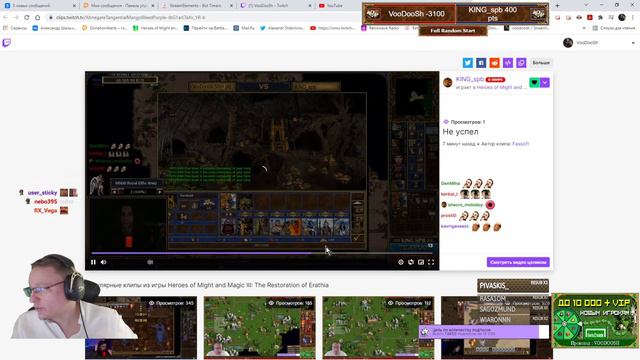
Task: Close the VooDooSh Twitch browser tab
Action: 310,6
